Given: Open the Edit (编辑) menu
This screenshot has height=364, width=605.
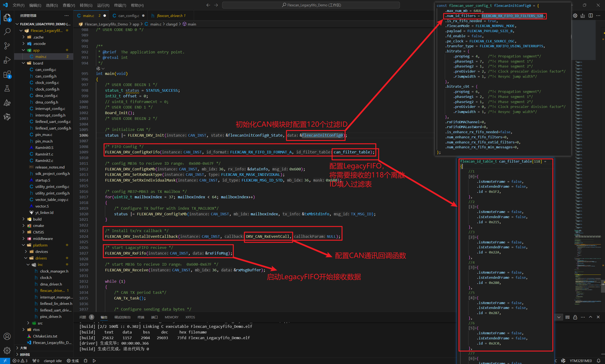Looking at the screenshot, I should click(x=35, y=5).
